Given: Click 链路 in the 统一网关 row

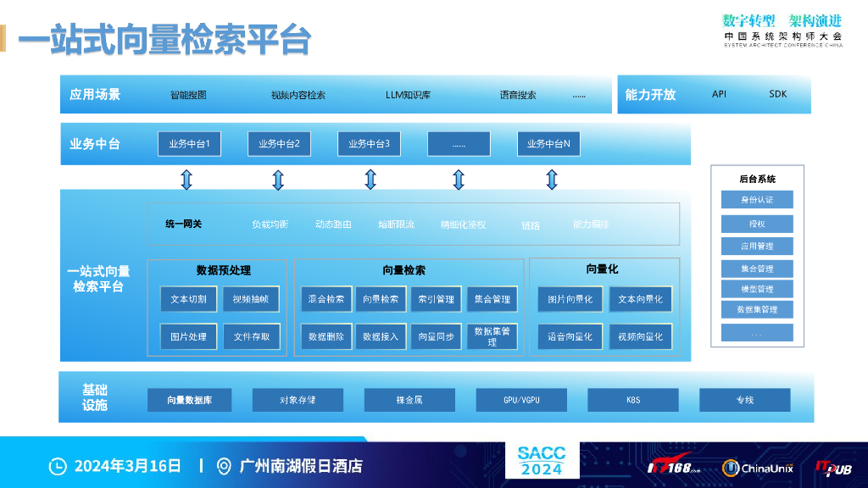Looking at the screenshot, I should point(531,225).
